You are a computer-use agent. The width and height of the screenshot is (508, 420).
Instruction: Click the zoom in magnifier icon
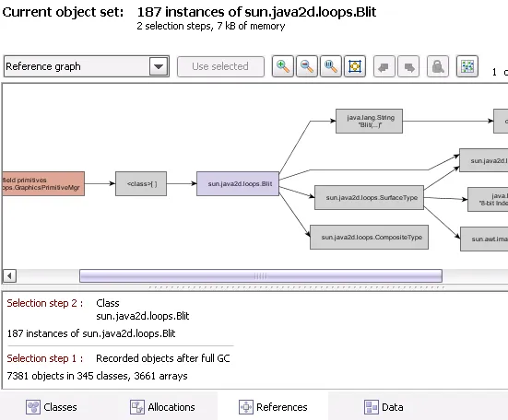(283, 66)
